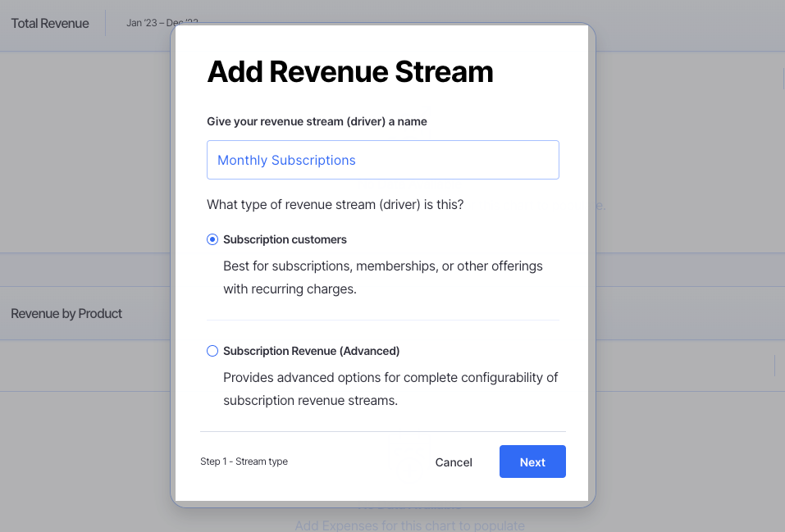Screen dimensions: 785x532
Task: Click Next to continue setup
Action: pyautogui.click(x=532, y=462)
